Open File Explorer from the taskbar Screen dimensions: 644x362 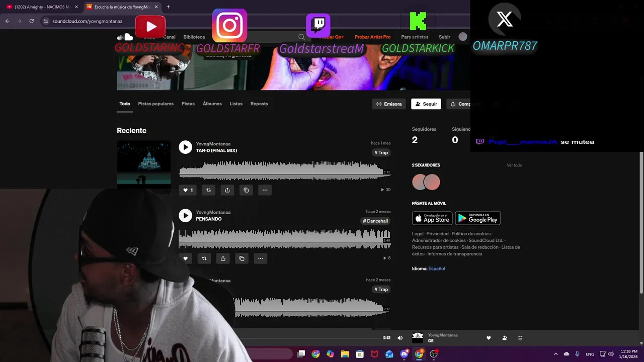click(x=345, y=354)
